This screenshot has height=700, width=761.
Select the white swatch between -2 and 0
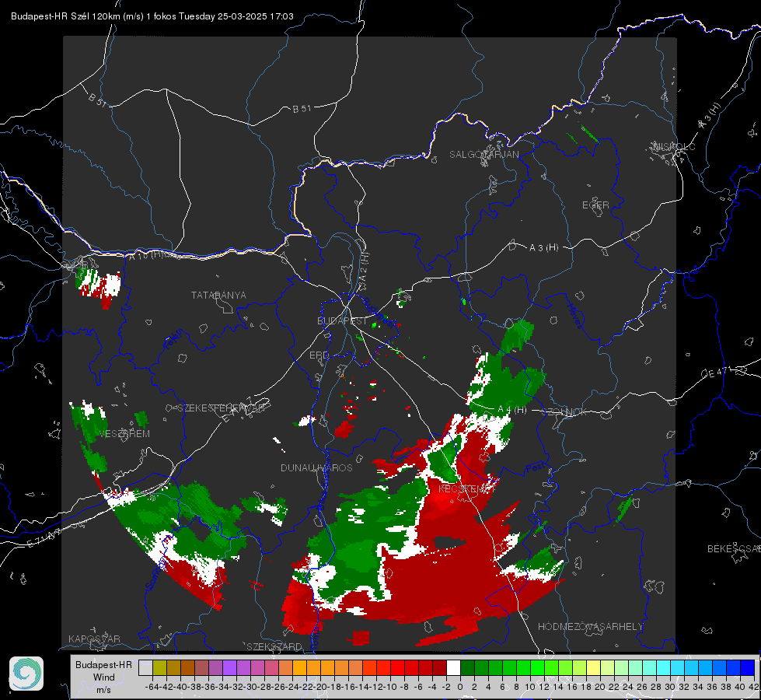click(x=453, y=667)
